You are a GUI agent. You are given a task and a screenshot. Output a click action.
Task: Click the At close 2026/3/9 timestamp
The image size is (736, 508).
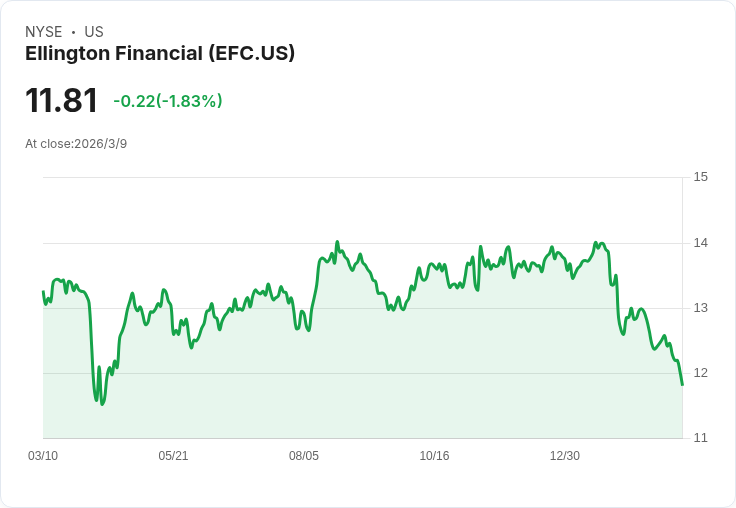coord(76,144)
